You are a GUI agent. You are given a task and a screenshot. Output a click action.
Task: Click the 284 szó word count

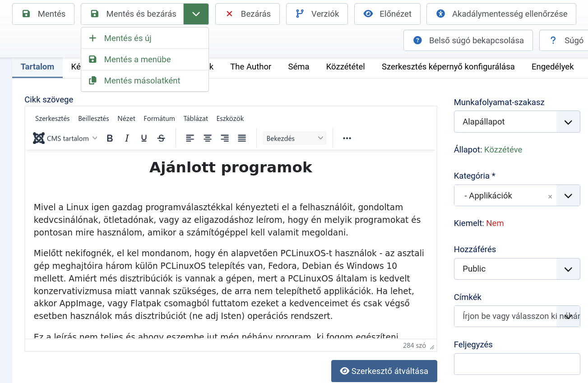coord(414,346)
